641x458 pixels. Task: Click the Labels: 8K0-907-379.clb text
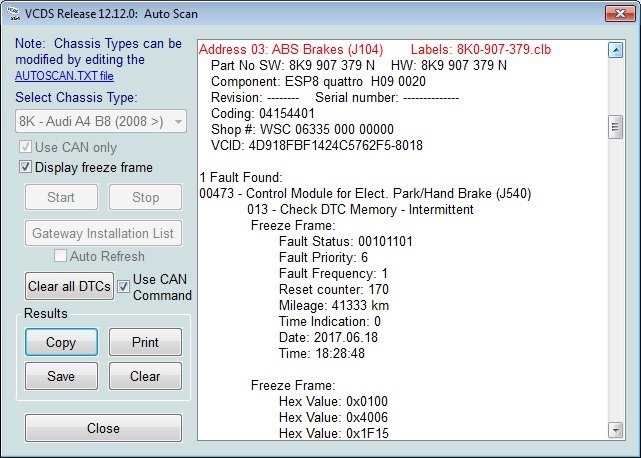(481, 49)
